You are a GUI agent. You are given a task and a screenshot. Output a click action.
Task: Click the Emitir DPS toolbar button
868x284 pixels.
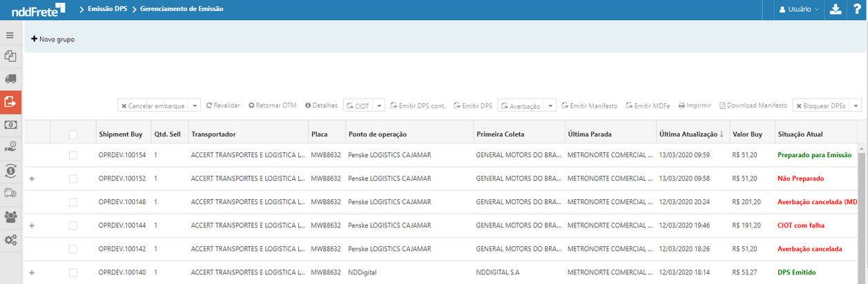pyautogui.click(x=472, y=105)
